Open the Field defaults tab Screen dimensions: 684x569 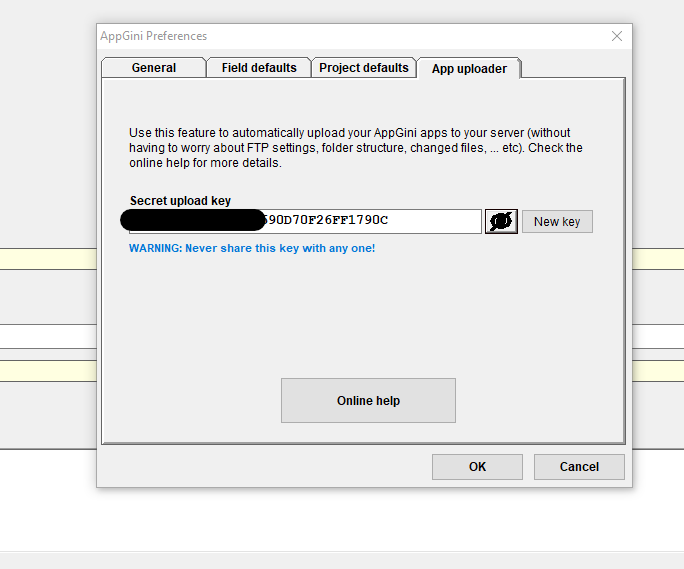click(259, 68)
